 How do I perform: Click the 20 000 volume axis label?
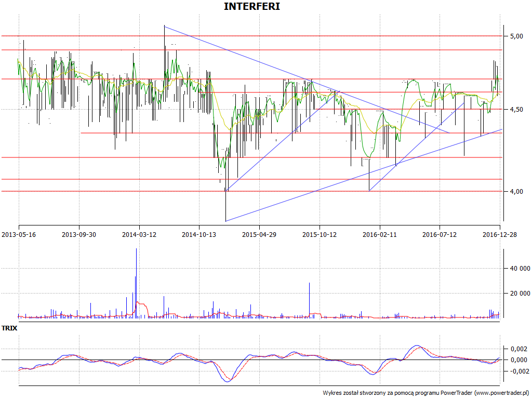520,294
